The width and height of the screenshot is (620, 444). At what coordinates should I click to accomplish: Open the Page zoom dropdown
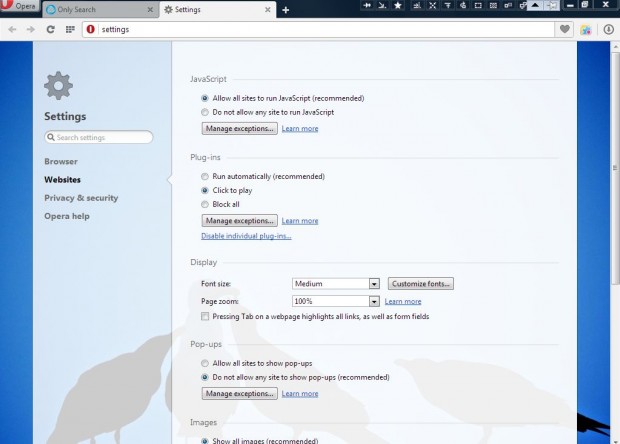coord(336,301)
